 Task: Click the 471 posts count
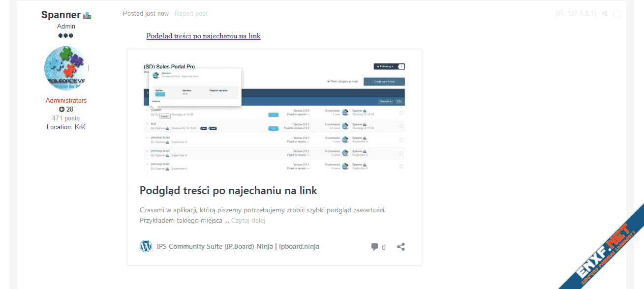66,118
